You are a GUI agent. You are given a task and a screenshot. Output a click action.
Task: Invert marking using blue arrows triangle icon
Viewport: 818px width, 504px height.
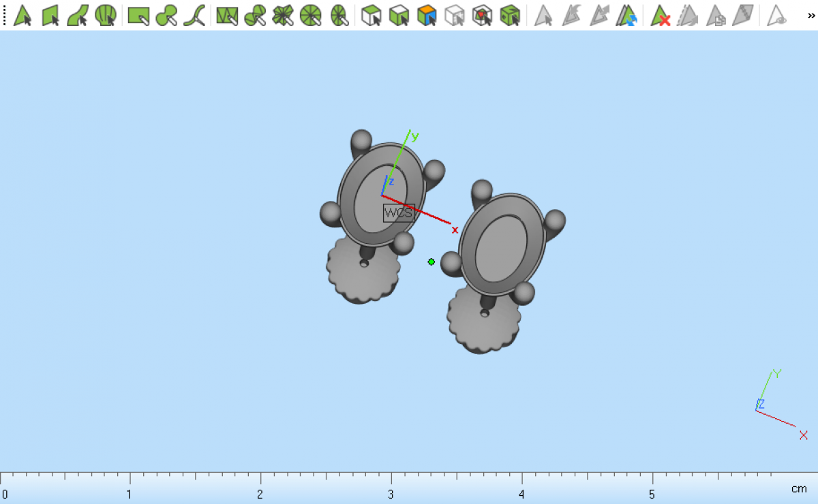tap(626, 15)
